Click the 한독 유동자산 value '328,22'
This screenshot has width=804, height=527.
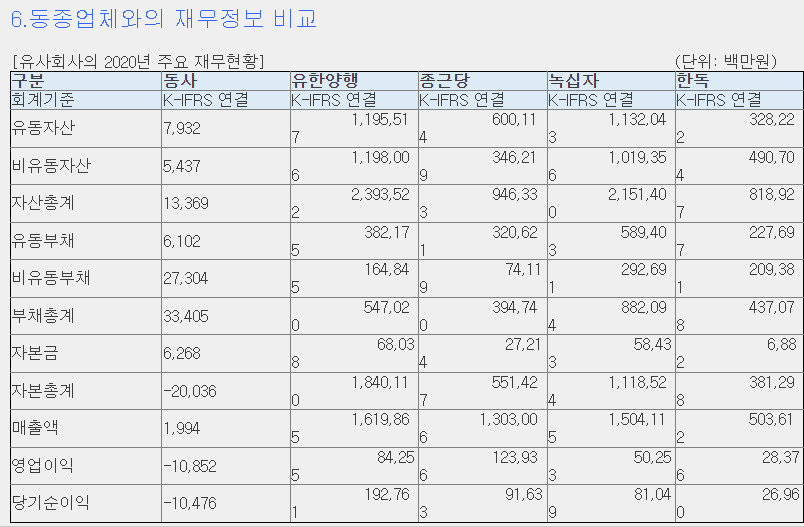(x=772, y=119)
